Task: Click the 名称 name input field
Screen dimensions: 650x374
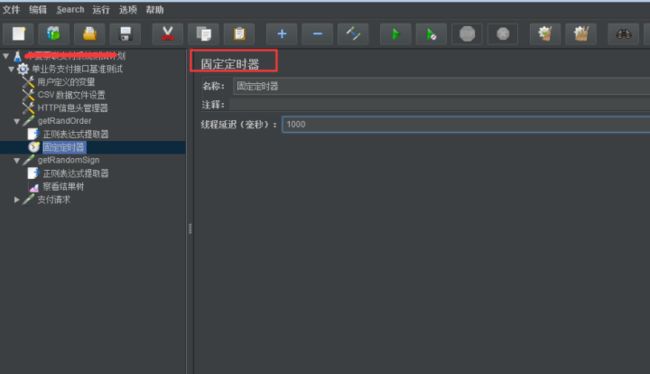Action: [x=441, y=86]
